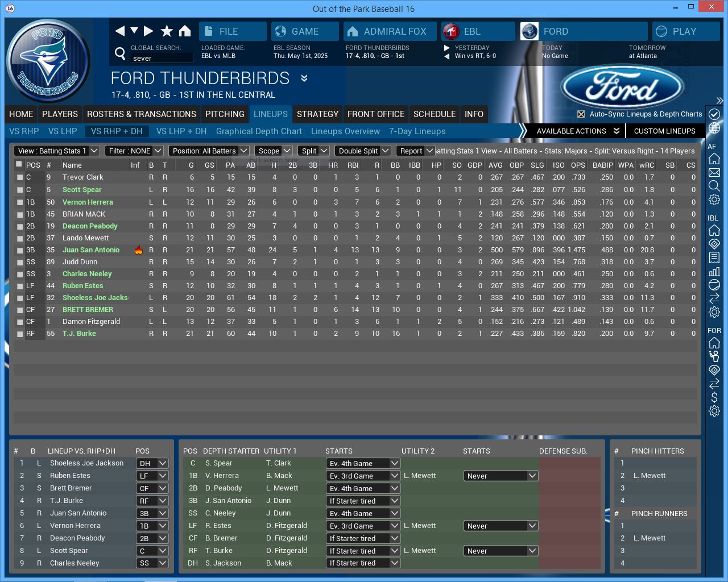Screen dimensions: 728x582
Task: Click the checkmark circle icon in right sidebar
Action: 714,114
